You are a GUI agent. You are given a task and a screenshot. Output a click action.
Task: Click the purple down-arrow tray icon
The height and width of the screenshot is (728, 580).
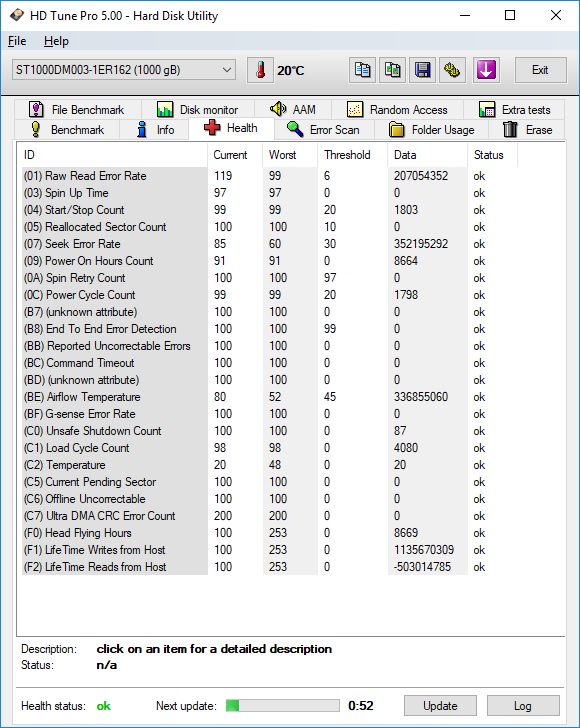486,71
